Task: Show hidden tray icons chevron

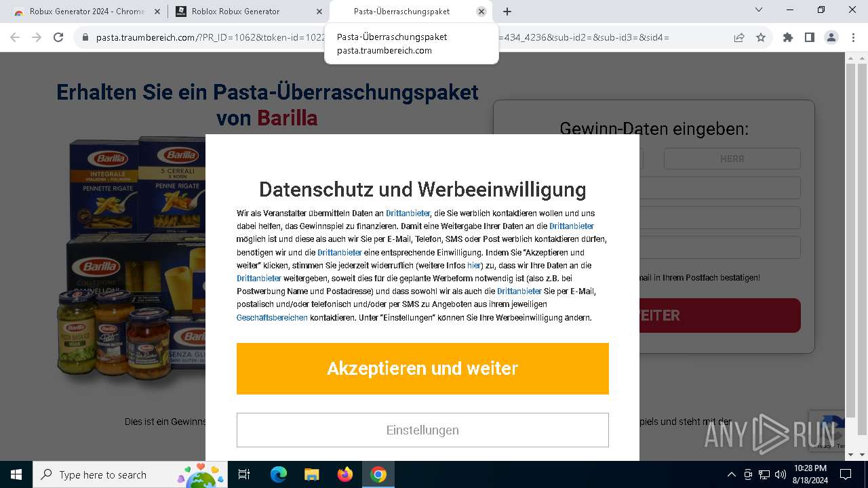Action: [731, 474]
